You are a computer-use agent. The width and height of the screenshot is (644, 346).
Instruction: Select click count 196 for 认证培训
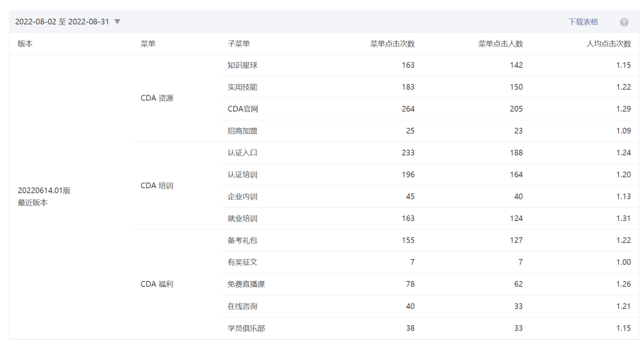[x=408, y=174]
